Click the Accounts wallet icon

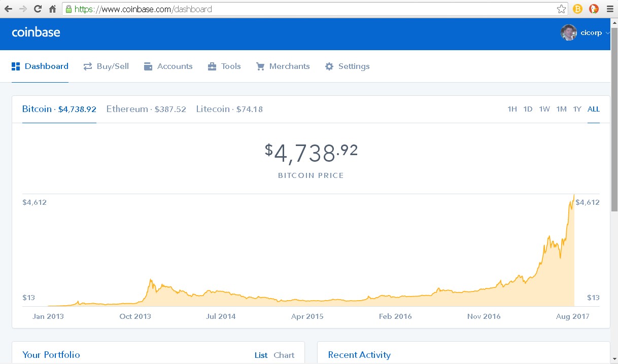(148, 66)
